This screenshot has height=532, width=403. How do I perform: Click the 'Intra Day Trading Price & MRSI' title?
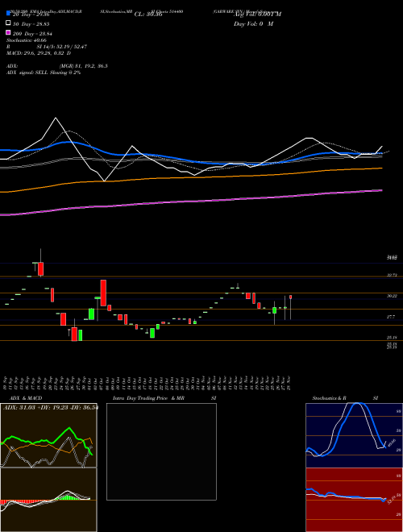164,398
